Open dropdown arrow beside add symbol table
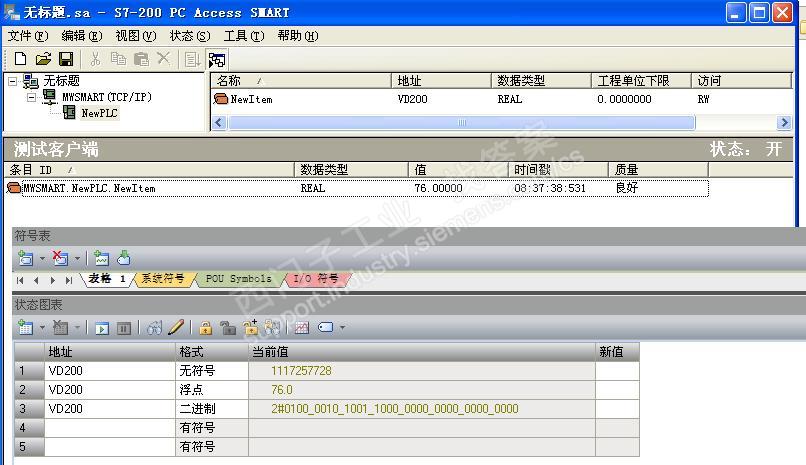This screenshot has height=465, width=806. pyautogui.click(x=42, y=258)
